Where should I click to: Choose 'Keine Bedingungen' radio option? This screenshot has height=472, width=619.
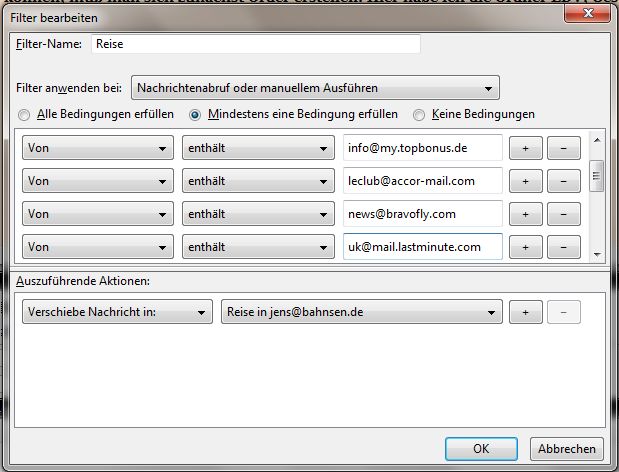tap(419, 115)
